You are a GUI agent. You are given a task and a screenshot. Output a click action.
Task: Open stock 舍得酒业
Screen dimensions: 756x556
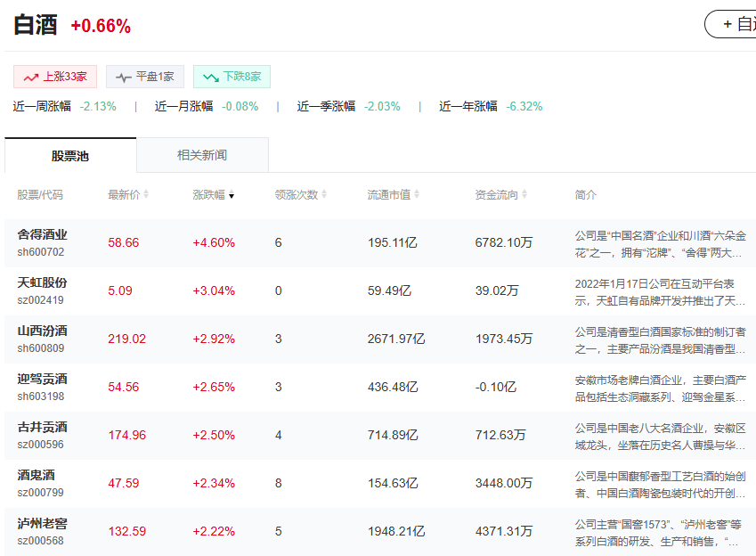click(43, 234)
